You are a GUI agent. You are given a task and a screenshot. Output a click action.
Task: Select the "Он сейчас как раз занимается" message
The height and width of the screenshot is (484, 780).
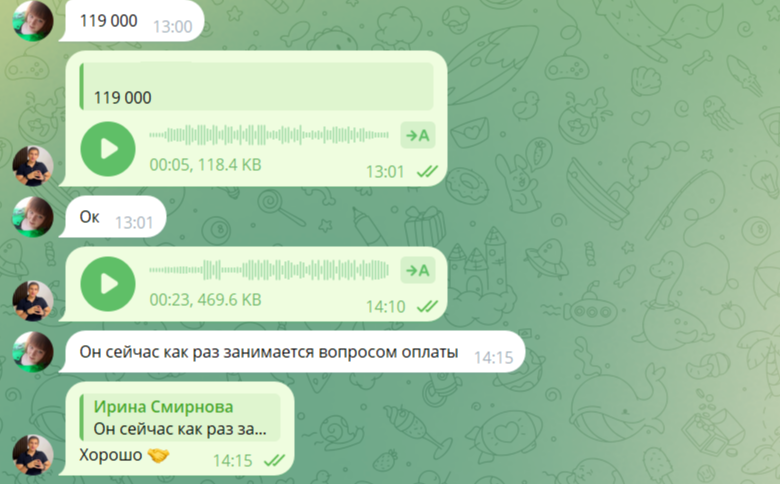(292, 352)
